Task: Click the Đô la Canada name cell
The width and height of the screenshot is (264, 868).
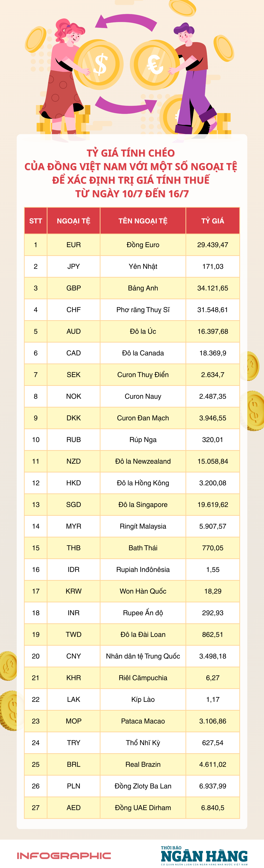Action: (x=143, y=353)
